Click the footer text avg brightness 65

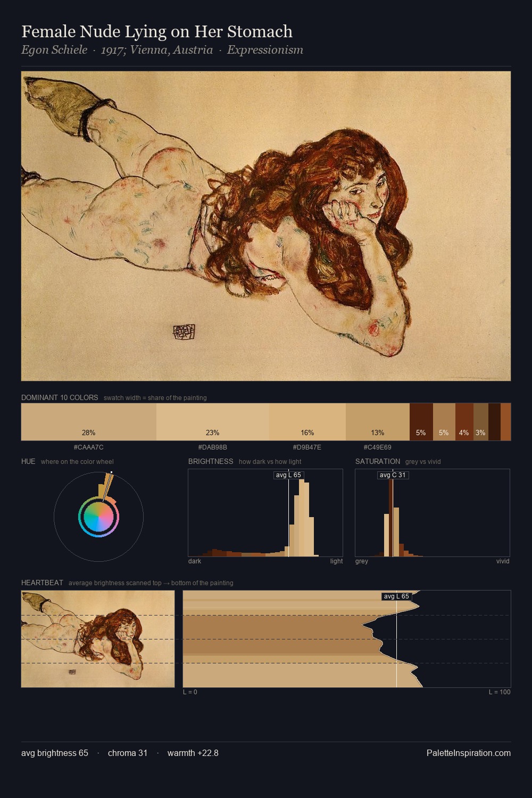pos(55,753)
